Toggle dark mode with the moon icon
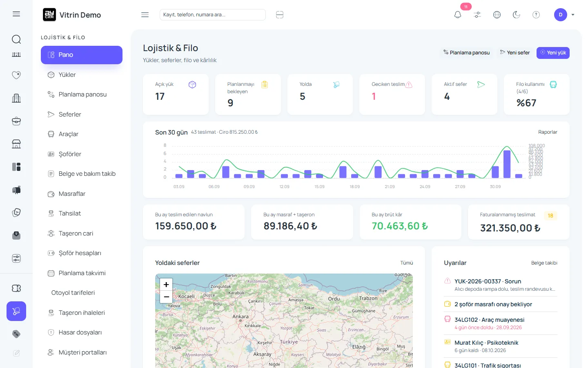Image resolution: width=588 pixels, height=368 pixels. [x=517, y=15]
